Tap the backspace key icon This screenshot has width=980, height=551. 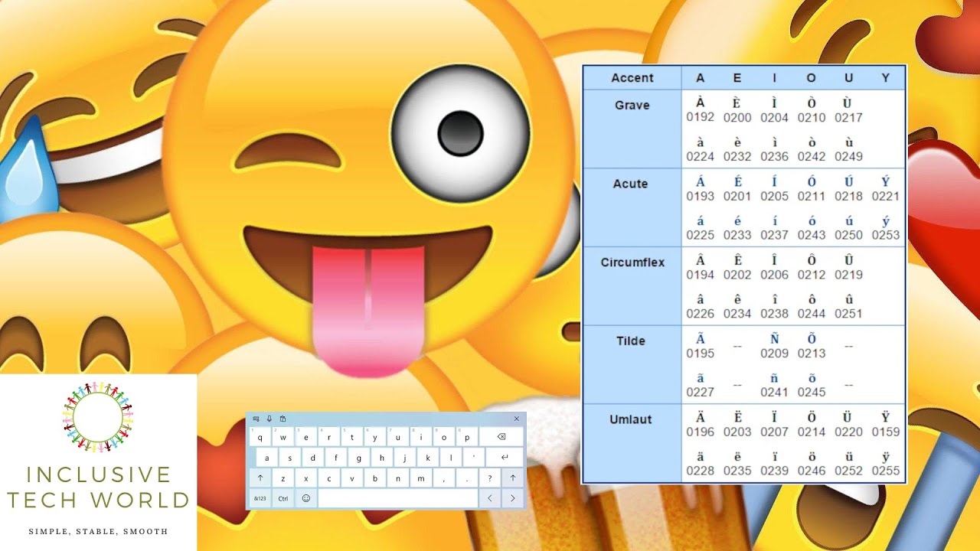501,436
